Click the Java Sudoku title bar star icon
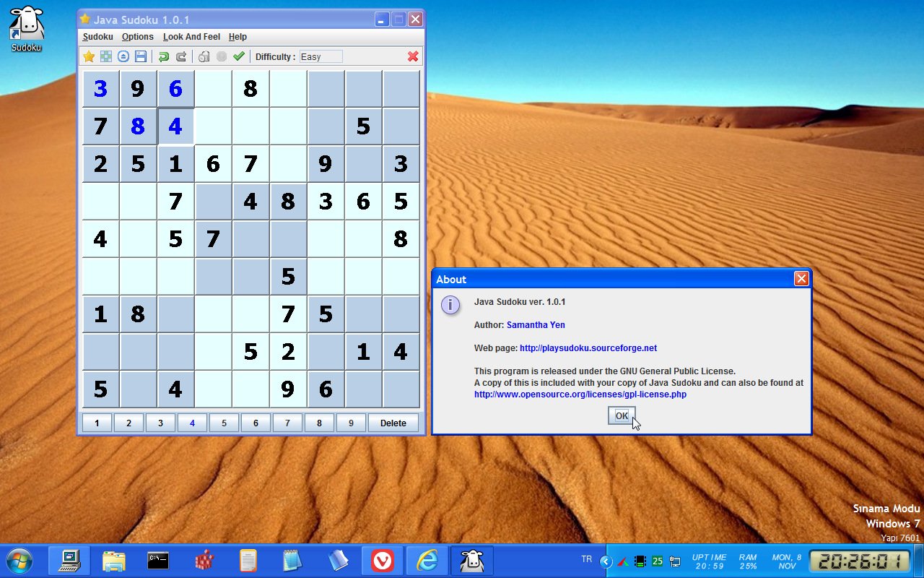This screenshot has height=578, width=924. 85,20
